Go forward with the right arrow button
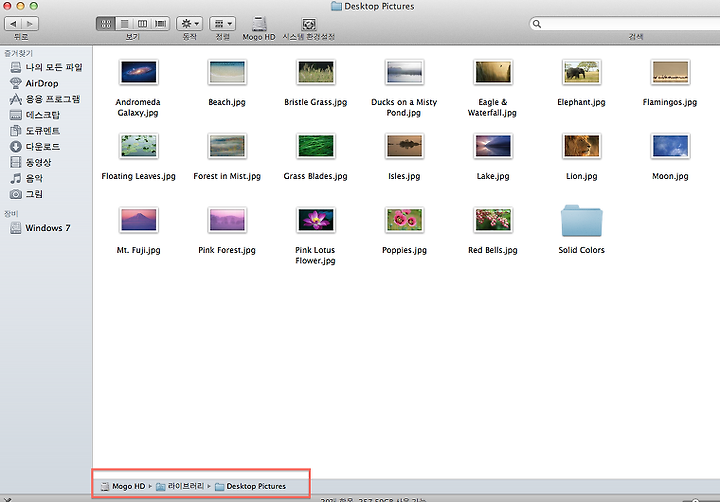This screenshot has height=502, width=720. point(30,23)
